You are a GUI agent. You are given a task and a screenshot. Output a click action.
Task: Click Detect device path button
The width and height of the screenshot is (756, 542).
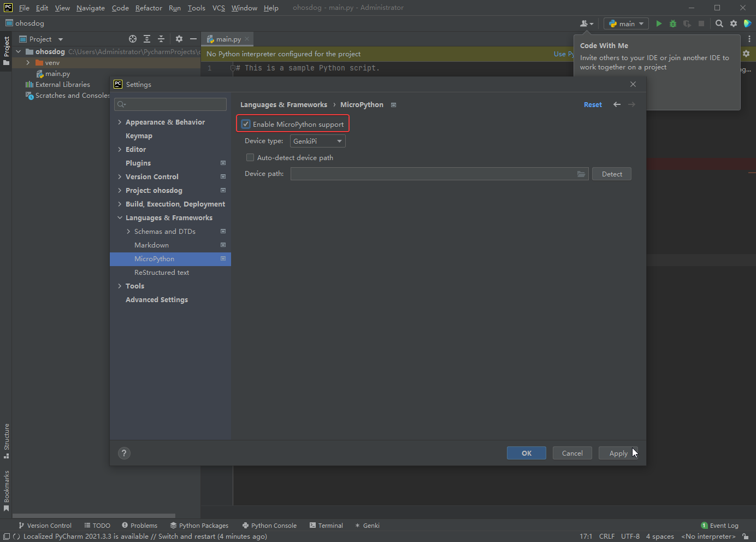612,174
